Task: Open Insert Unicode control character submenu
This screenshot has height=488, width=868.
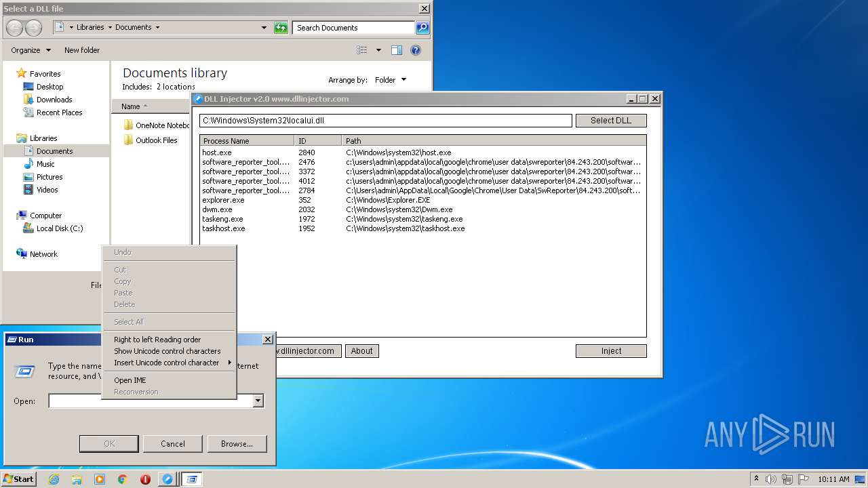Action: tap(170, 363)
